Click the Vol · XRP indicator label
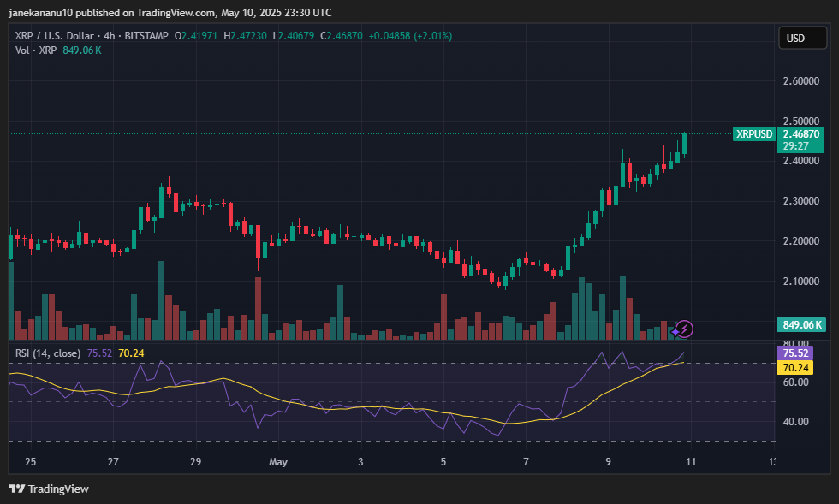The height and width of the screenshot is (504, 839). (36, 50)
